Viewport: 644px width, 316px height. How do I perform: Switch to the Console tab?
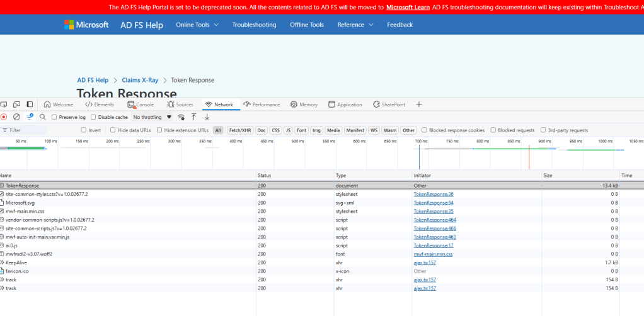click(x=141, y=104)
